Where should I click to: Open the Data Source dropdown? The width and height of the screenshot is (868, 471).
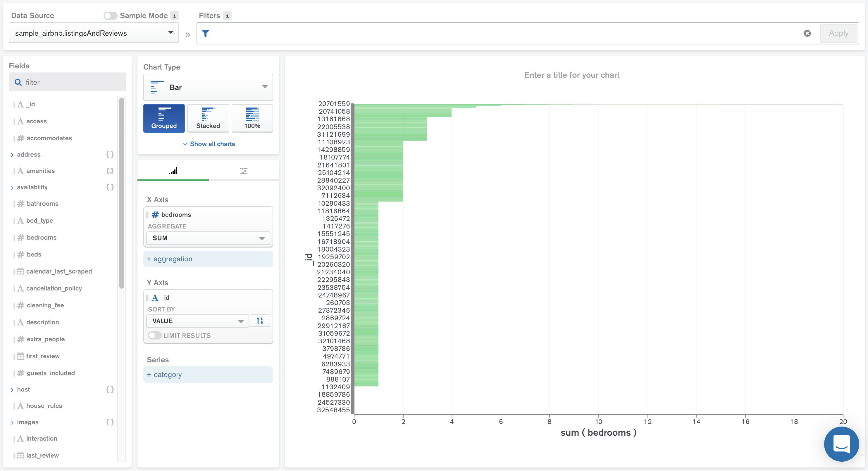point(94,33)
